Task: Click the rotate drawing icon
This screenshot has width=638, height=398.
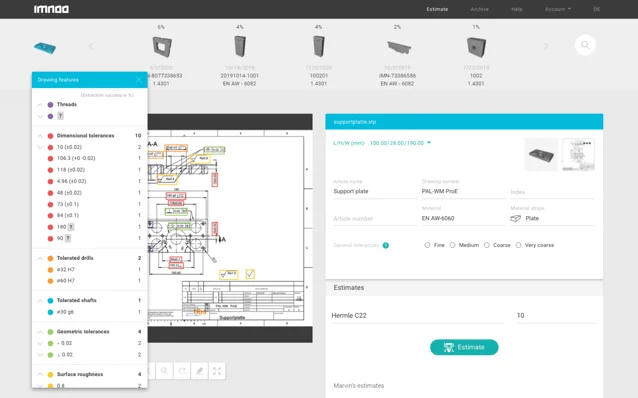Action: [x=182, y=371]
